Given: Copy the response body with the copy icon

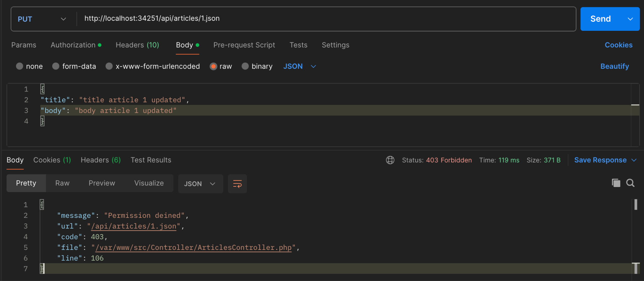Looking at the screenshot, I should point(616,183).
